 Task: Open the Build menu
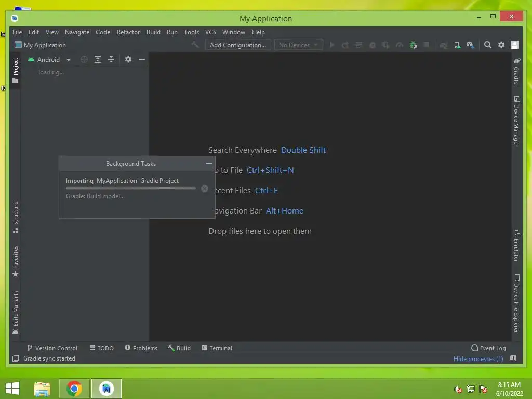153,32
